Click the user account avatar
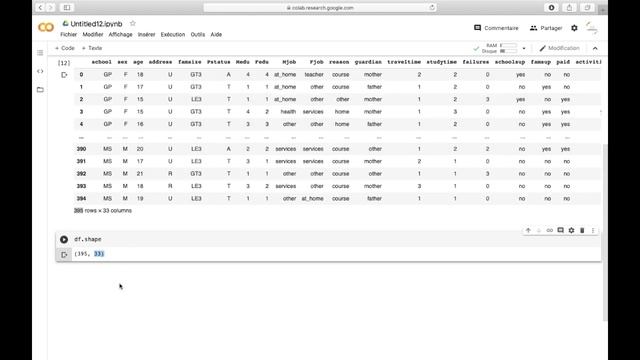The image size is (640, 360). pyautogui.click(x=591, y=28)
